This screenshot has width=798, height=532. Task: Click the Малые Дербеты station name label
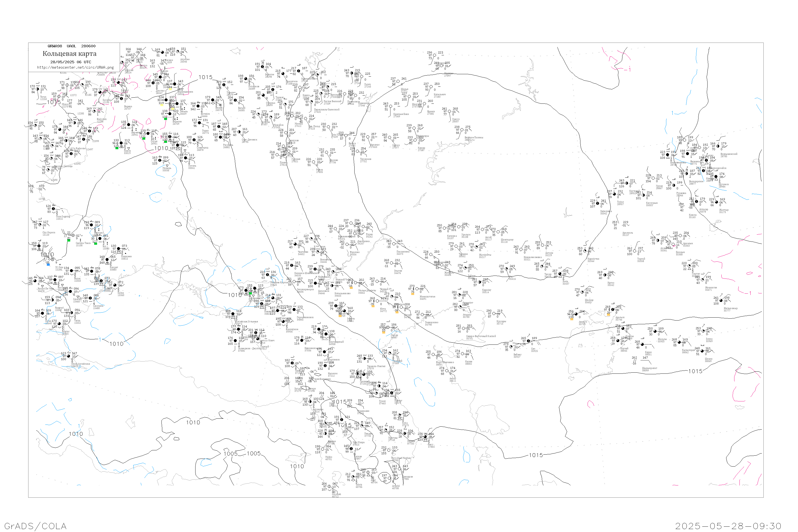click(367, 291)
